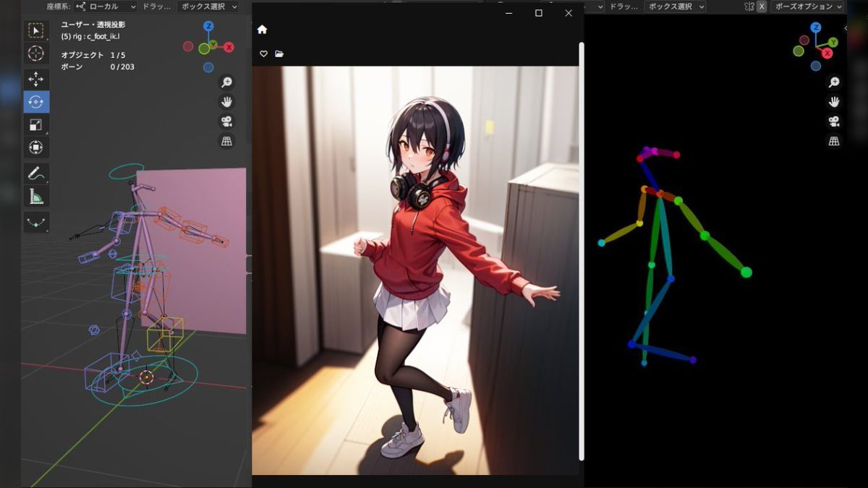Maximize the image viewer window

(x=539, y=13)
